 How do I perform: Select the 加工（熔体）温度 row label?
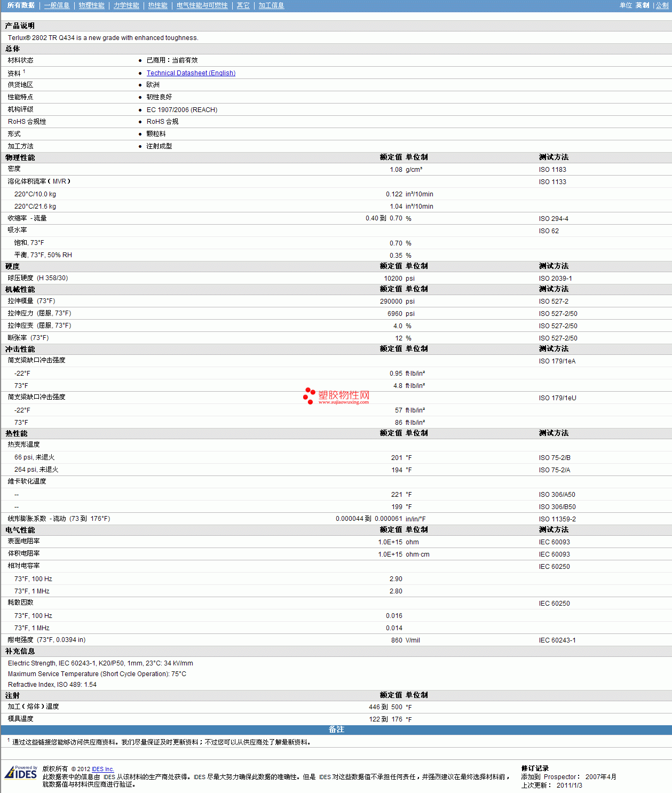point(33,707)
